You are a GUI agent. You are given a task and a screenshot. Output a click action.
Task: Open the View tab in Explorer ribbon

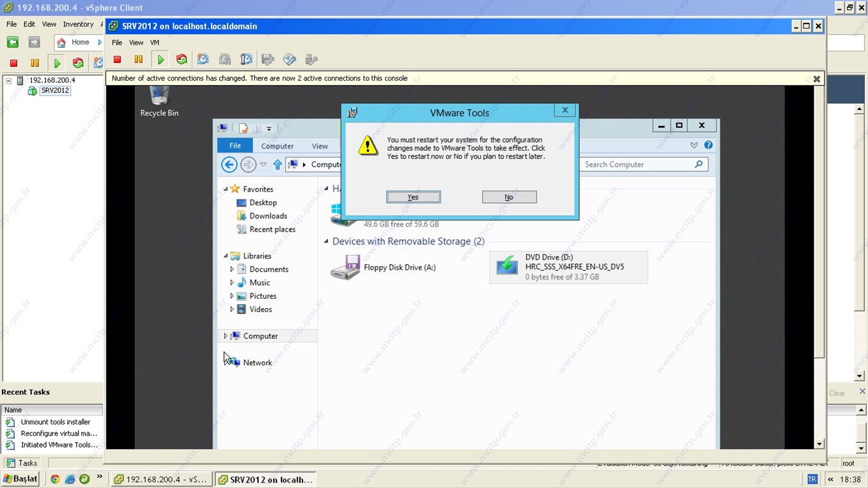pos(320,146)
